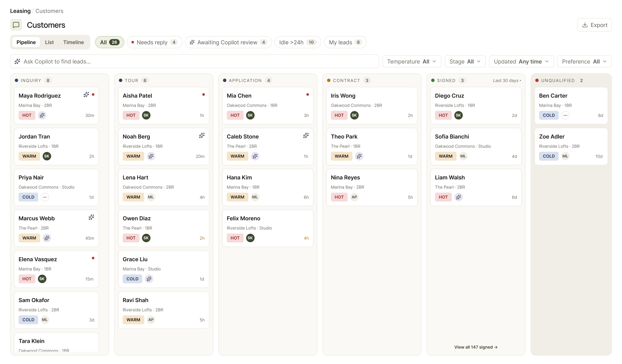Click the SK avatar on Iris Wong card

pyautogui.click(x=354, y=115)
